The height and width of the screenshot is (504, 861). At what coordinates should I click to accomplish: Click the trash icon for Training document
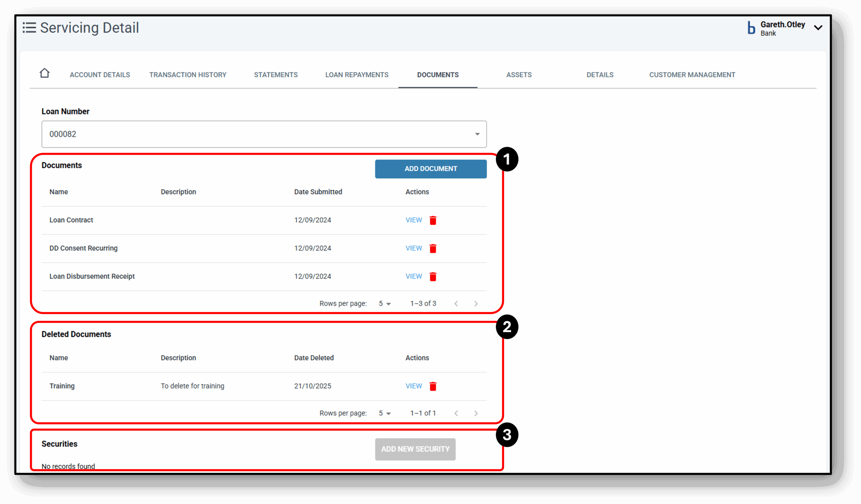coord(433,386)
